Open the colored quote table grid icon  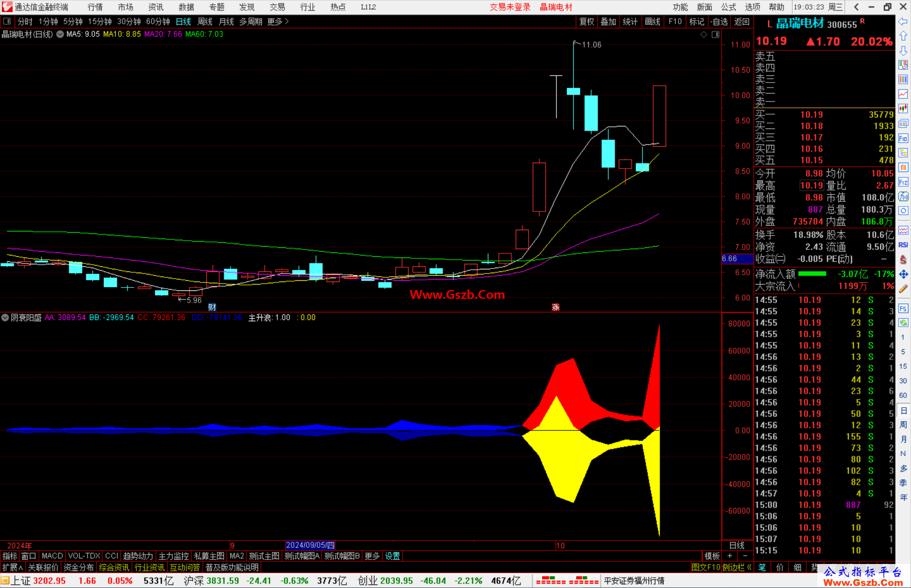903,79
